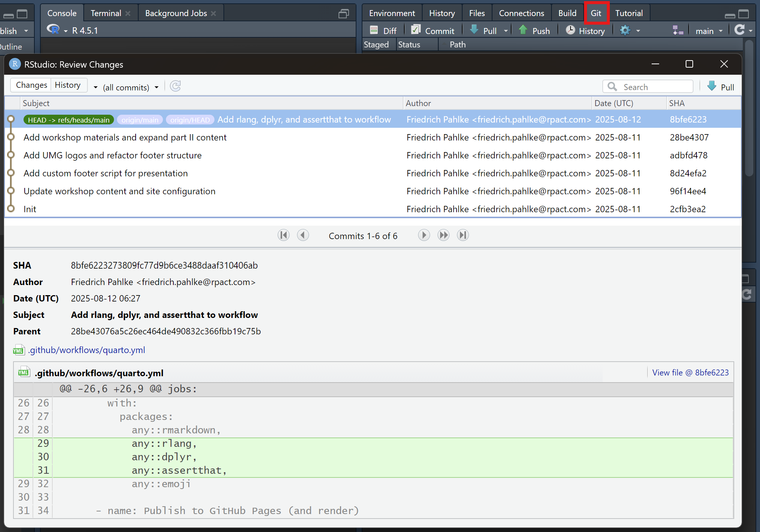Screen dimensions: 760x532
Task: Open the View file @ 8bfe6223 link
Action: coord(690,372)
